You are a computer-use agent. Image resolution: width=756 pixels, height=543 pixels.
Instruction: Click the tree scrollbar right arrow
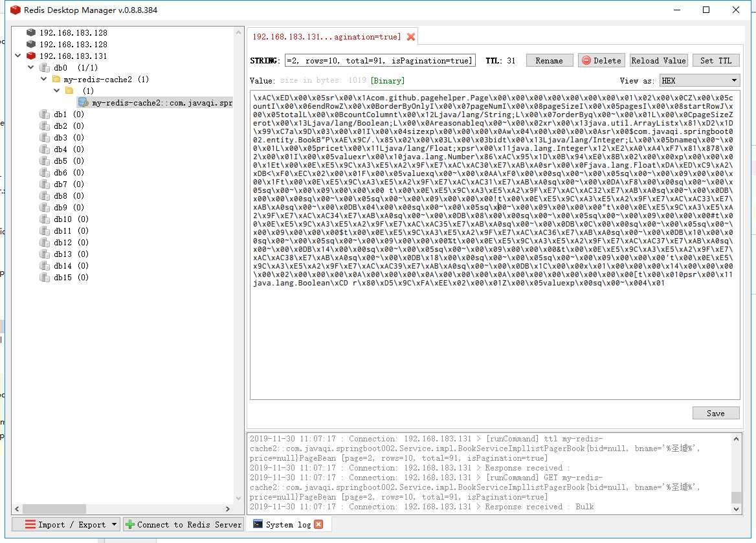(x=228, y=509)
